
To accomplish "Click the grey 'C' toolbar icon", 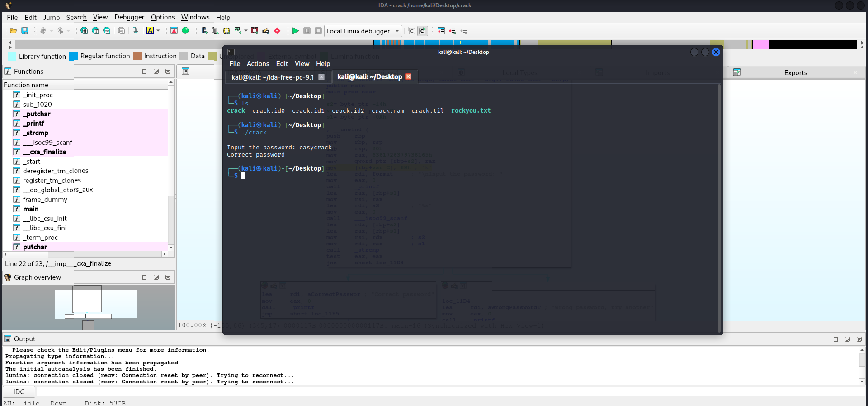I will tap(411, 31).
